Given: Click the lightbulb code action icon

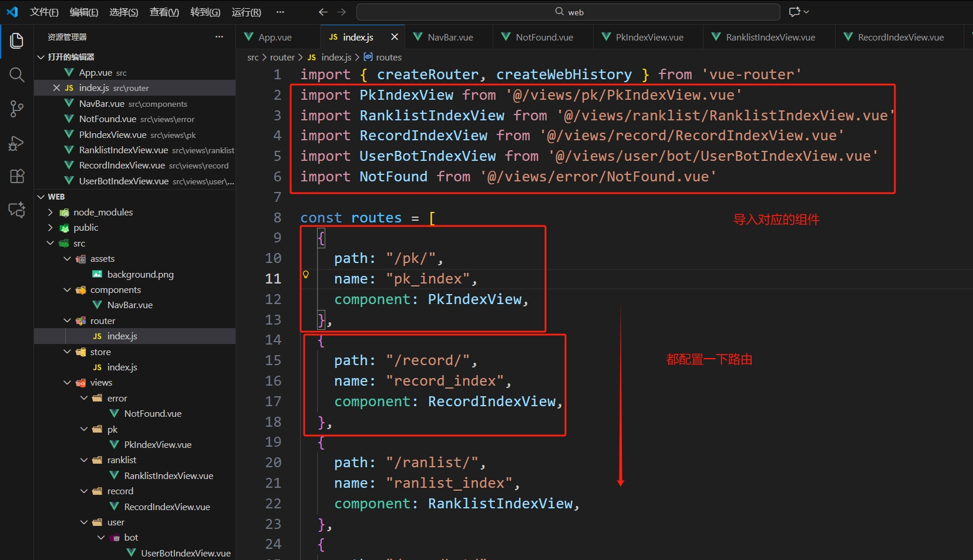Looking at the screenshot, I should (x=305, y=275).
